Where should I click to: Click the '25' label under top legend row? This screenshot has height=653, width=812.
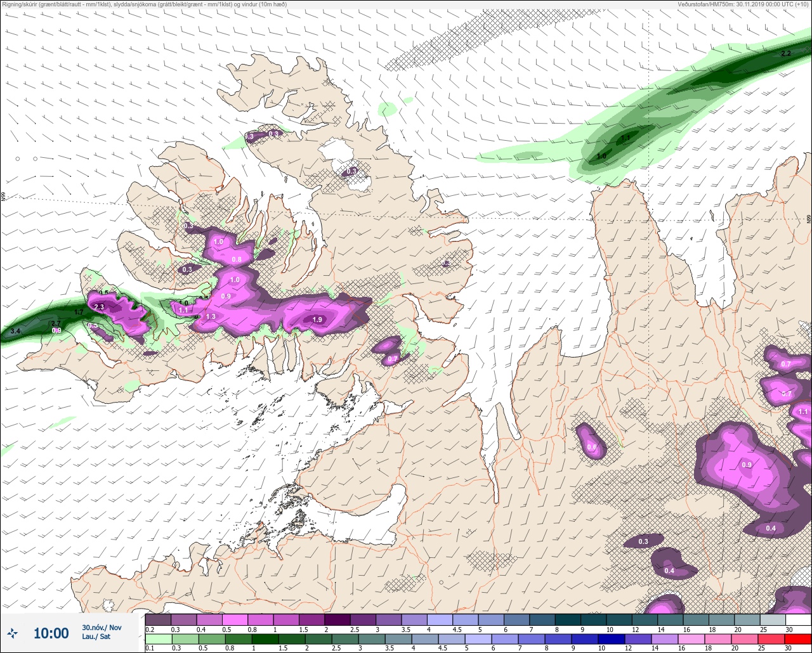pyautogui.click(x=763, y=630)
